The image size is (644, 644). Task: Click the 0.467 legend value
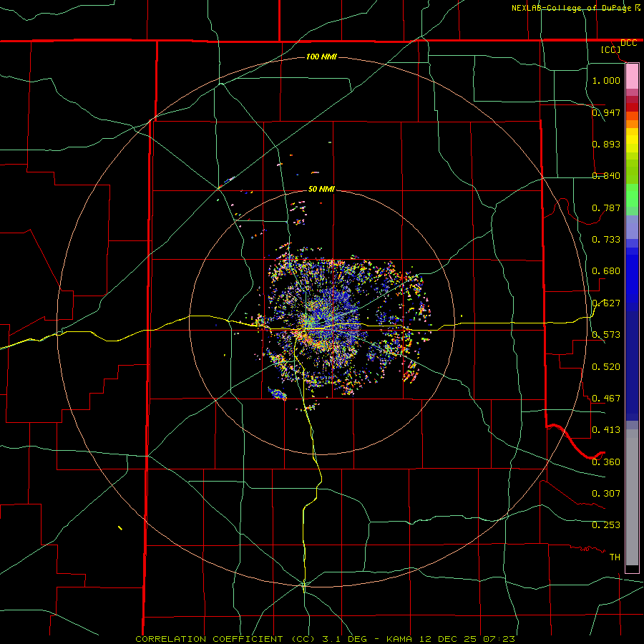pos(606,398)
